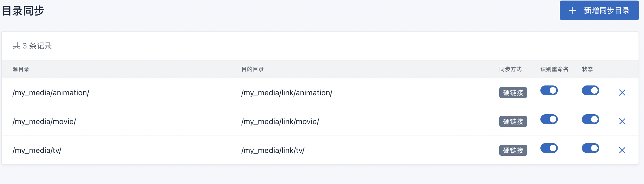Click the 硬链接 badge in tv row
This screenshot has width=644, height=184.
click(513, 150)
